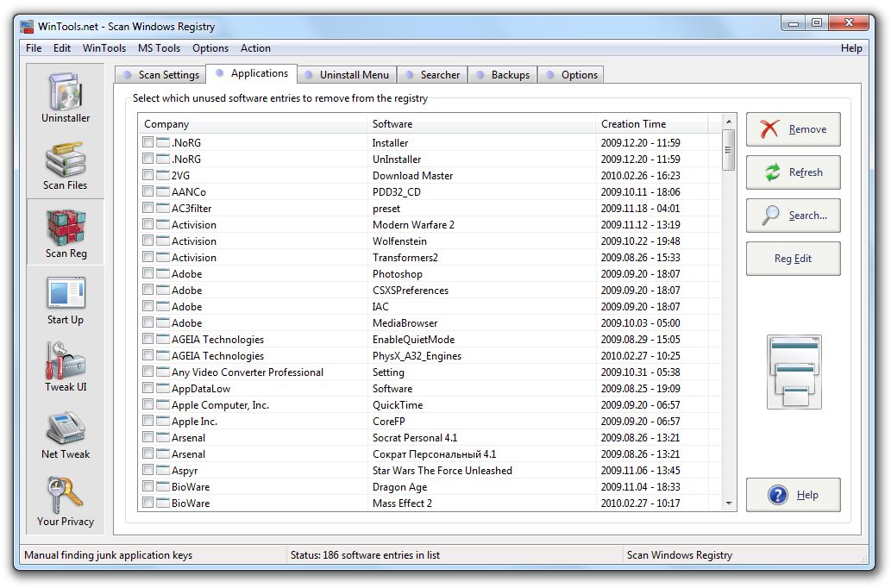Click the Refresh button

794,172
